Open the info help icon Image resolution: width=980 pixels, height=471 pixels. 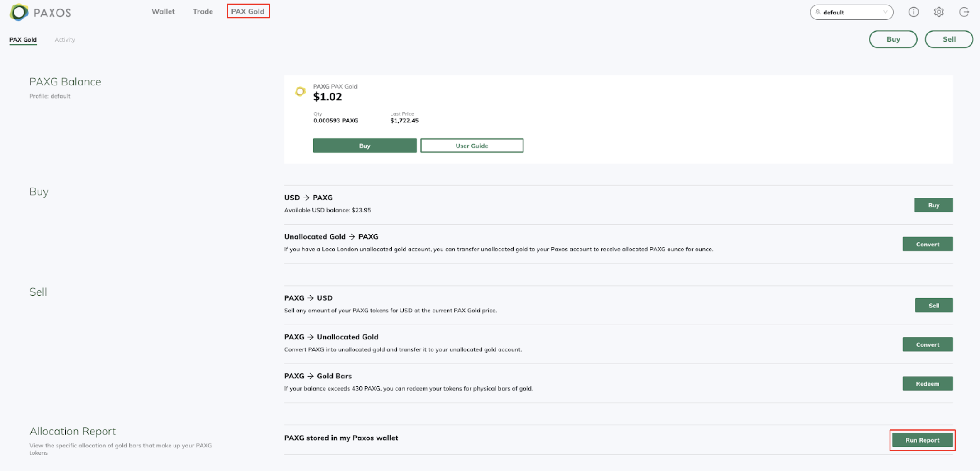coord(914,12)
